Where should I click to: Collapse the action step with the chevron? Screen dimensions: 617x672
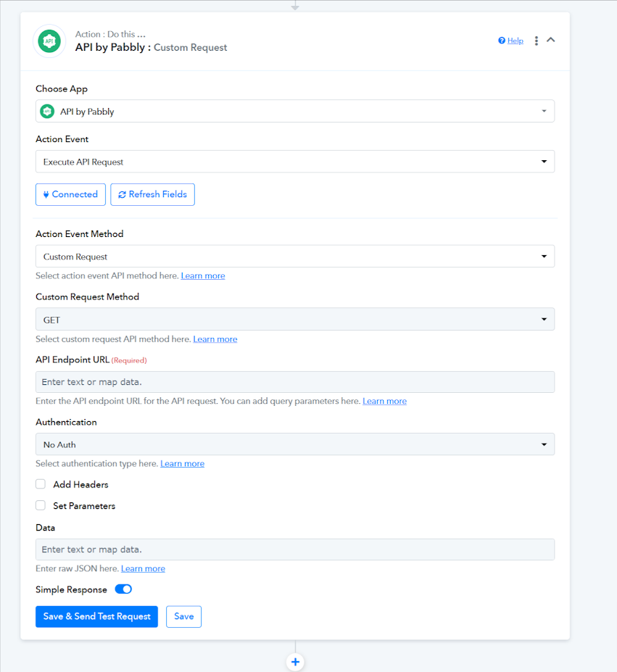click(x=551, y=40)
